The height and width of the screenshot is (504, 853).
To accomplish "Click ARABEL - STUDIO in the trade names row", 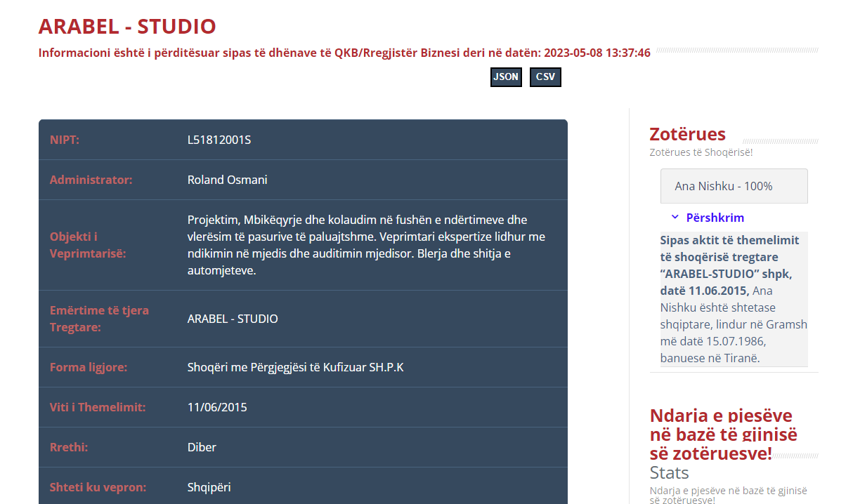I will pos(233,319).
